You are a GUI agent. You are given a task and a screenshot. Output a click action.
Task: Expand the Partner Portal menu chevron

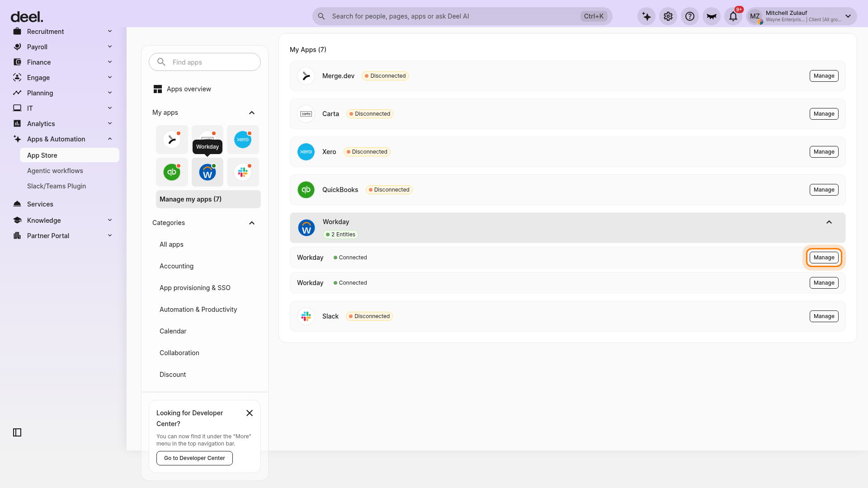coord(110,235)
